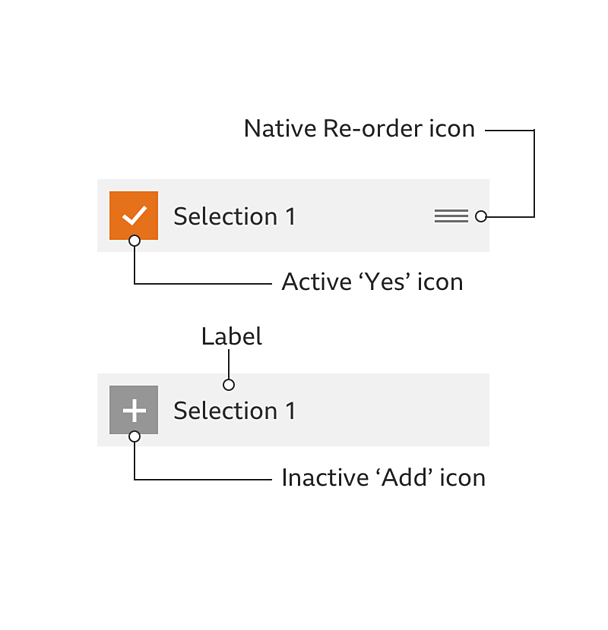Click horizontal line left of 'Inactive 'Add' icon'
The height and width of the screenshot is (630, 608).
coord(203,479)
